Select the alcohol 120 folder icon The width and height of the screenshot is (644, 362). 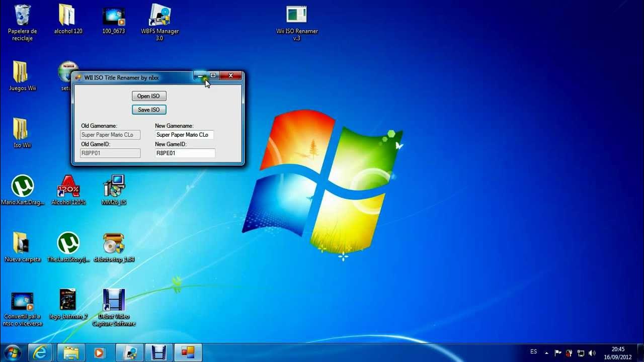pos(68,19)
